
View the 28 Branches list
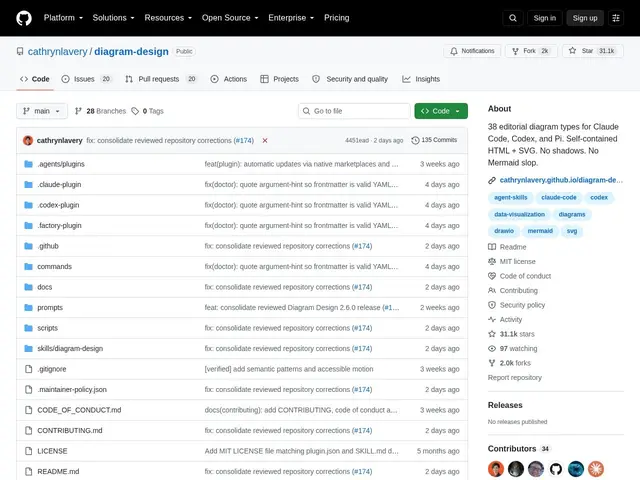coord(100,111)
